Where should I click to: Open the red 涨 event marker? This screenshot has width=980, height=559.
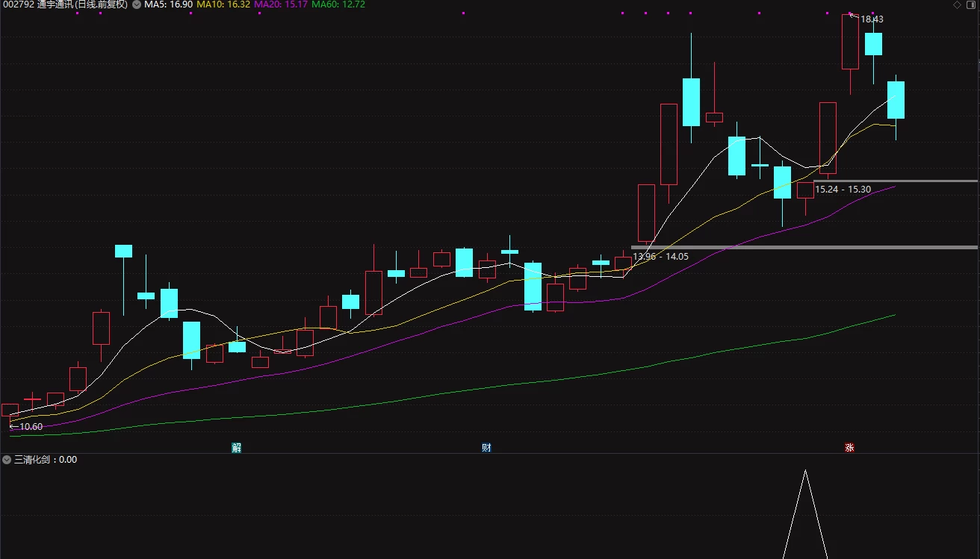pos(849,448)
